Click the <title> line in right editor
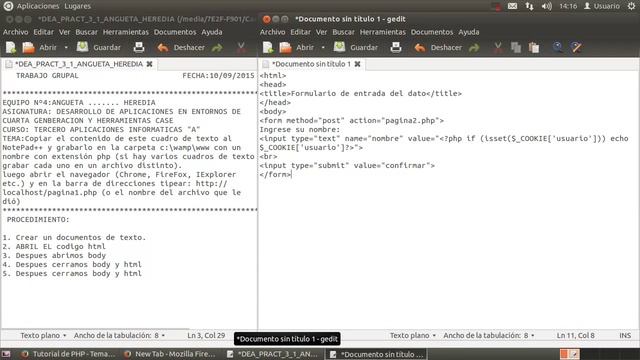Screen dimensions: 640x360 tap(360, 93)
